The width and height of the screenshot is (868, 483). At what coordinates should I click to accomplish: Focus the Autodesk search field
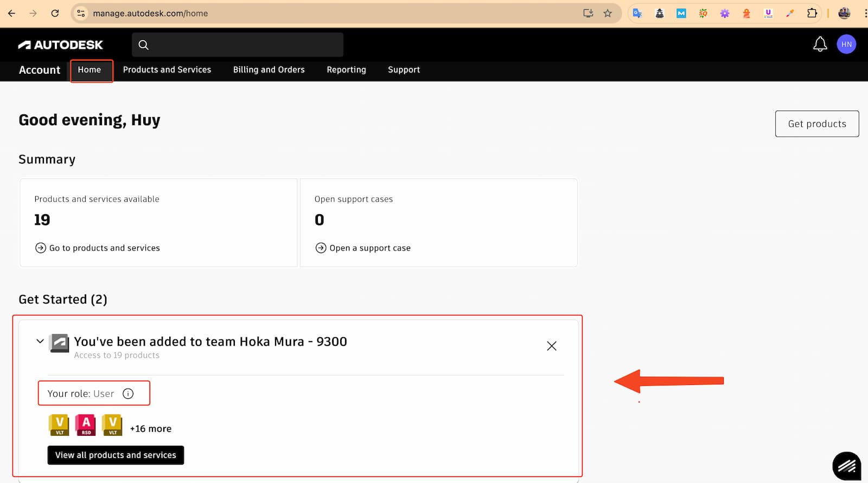click(238, 44)
